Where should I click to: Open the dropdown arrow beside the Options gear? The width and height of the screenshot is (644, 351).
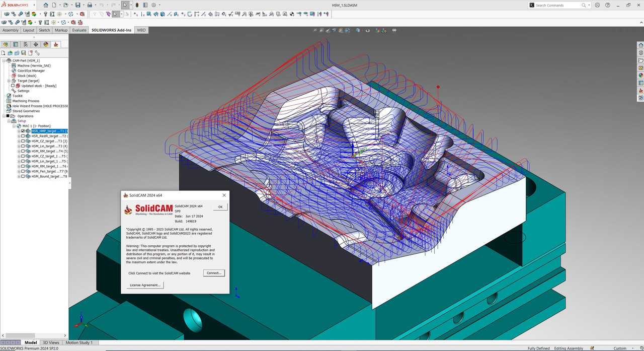pos(160,5)
